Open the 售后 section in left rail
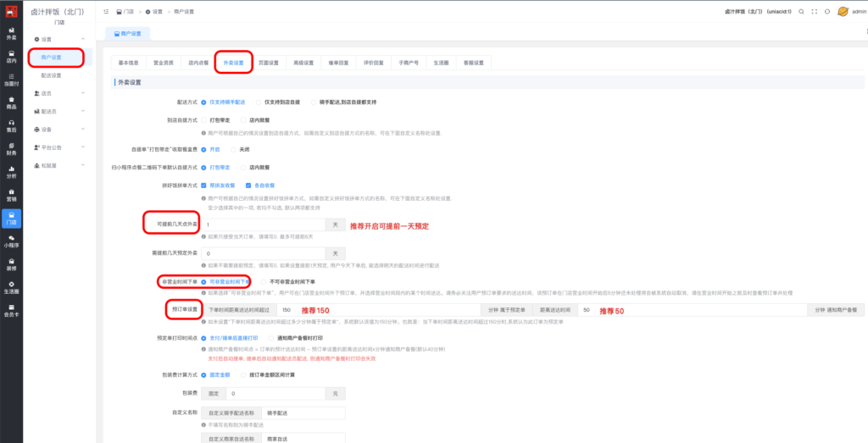Image resolution: width=868 pixels, height=443 pixels. 11,125
